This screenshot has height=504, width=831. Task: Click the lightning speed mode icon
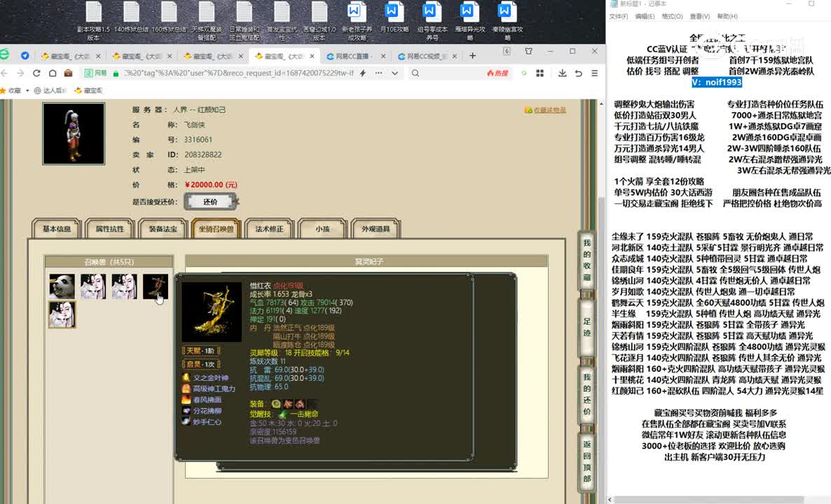(362, 73)
